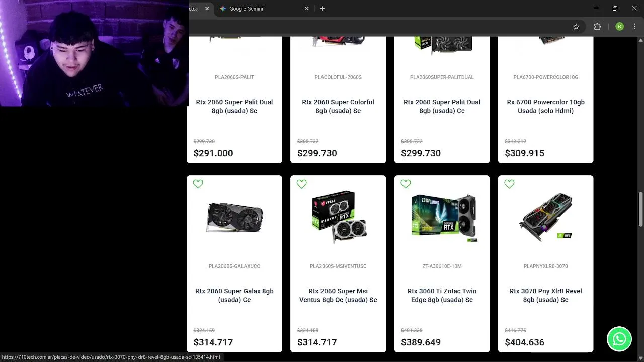Viewport: 644px width, 362px height.
Task: Toggle wishlist heart on Msi Ventus card
Action: (x=302, y=184)
